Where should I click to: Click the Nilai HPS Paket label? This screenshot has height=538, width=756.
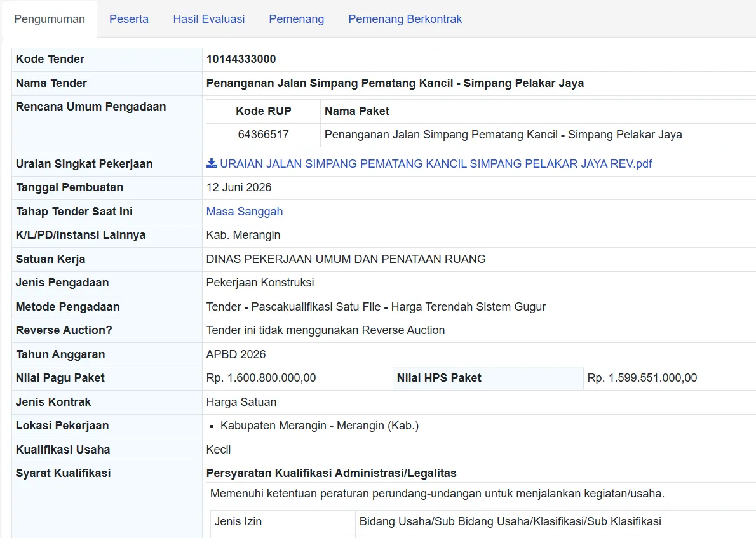click(439, 379)
